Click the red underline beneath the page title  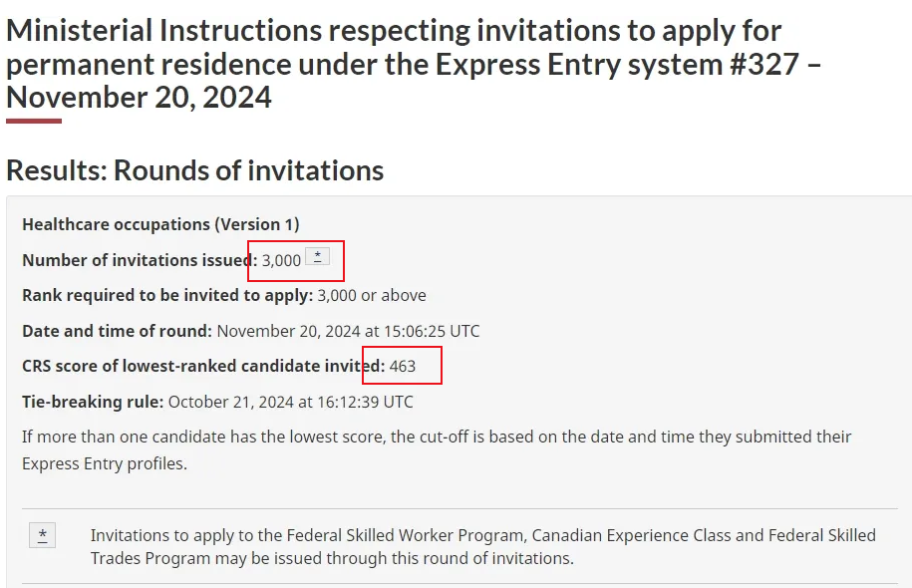pos(34,122)
